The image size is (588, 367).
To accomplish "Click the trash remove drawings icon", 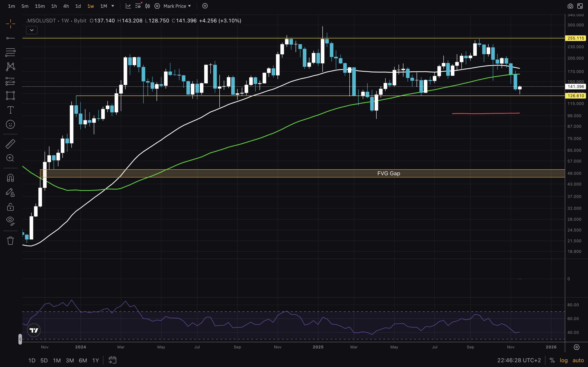I will point(10,241).
